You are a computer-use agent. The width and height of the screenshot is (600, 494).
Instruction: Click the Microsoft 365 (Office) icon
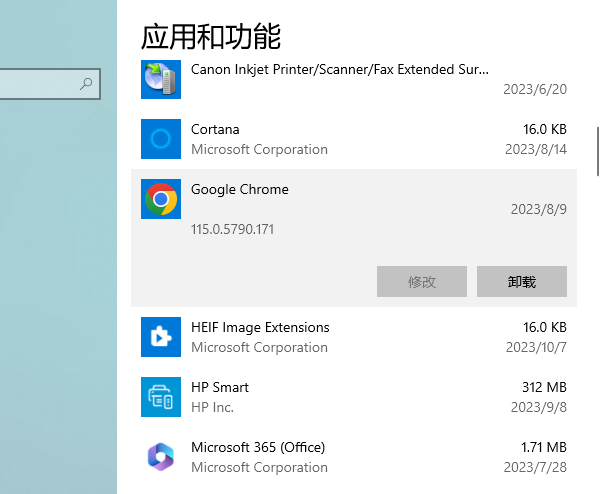pos(161,457)
